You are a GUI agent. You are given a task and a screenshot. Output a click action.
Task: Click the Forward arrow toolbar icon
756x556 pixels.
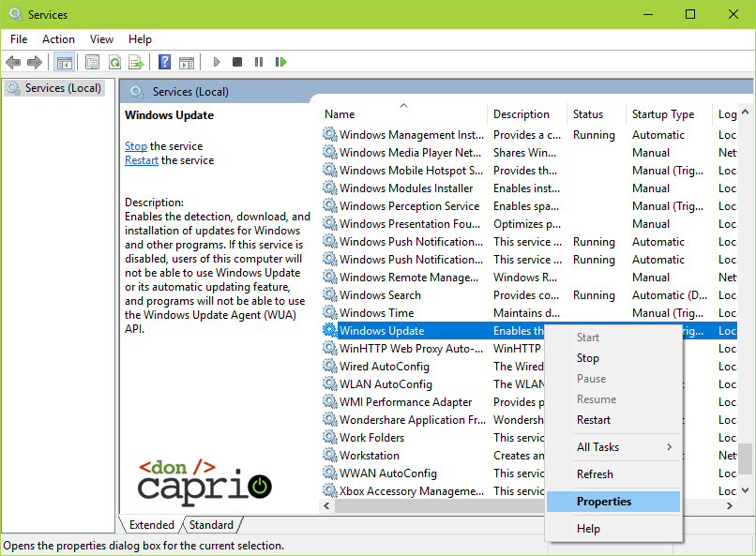(x=34, y=62)
